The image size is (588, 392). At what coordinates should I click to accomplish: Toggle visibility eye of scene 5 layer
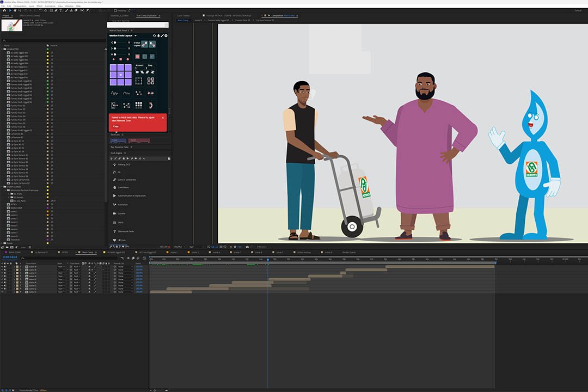[2, 279]
